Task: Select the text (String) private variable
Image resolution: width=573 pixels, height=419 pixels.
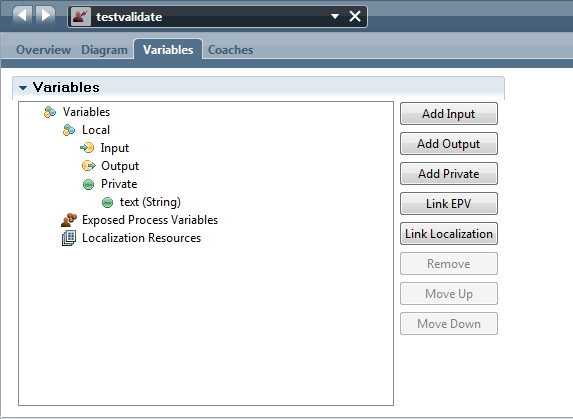Action: click(150, 202)
